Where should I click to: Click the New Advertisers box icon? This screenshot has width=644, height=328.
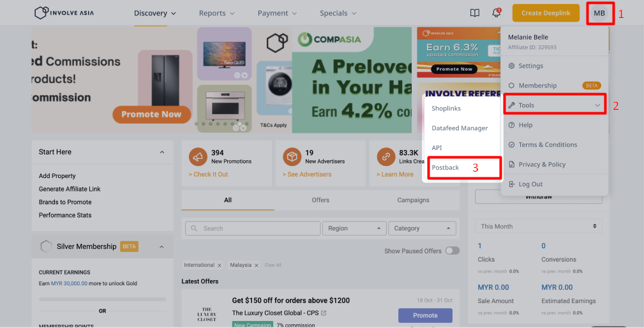[292, 157]
